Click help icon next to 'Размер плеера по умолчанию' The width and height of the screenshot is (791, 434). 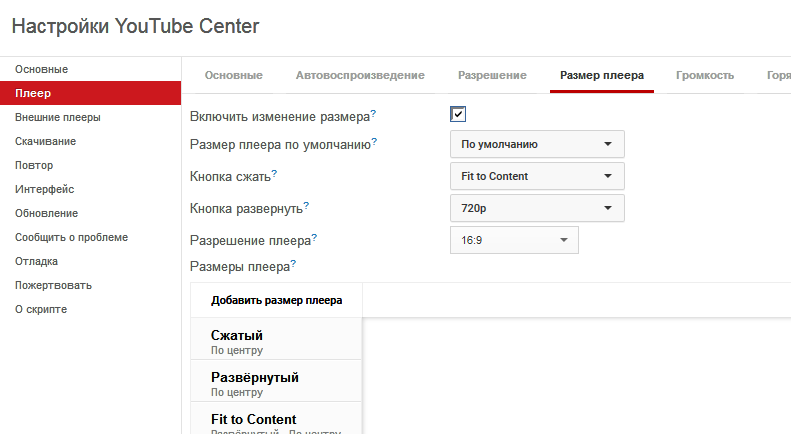click(x=374, y=142)
